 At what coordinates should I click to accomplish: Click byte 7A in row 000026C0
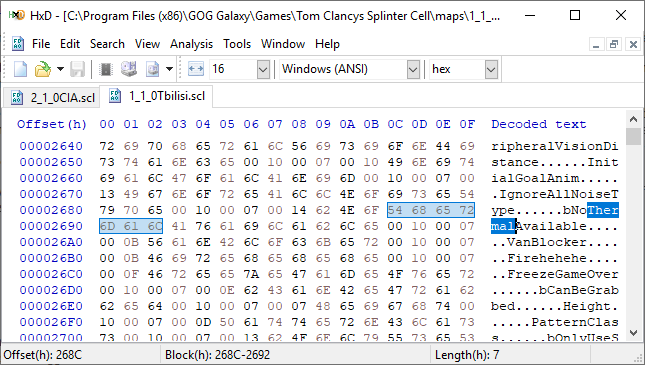pos(251,274)
